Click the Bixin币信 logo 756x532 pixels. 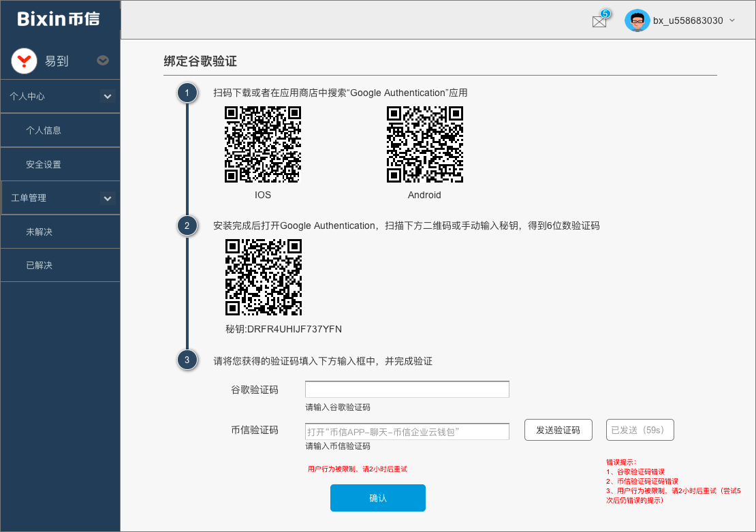click(x=59, y=19)
